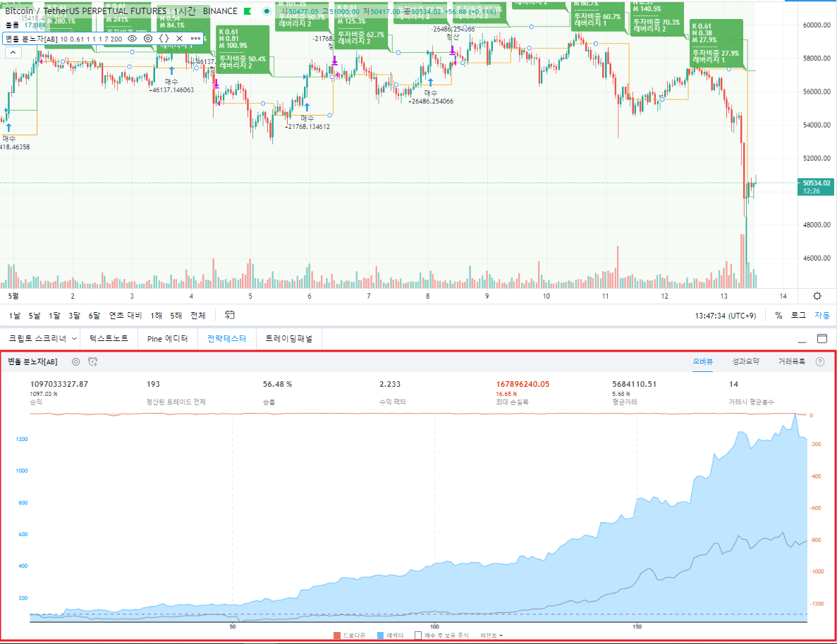This screenshot has width=837, height=644.
Task: Open indicator settings gear in chart legend
Action: pos(148,38)
